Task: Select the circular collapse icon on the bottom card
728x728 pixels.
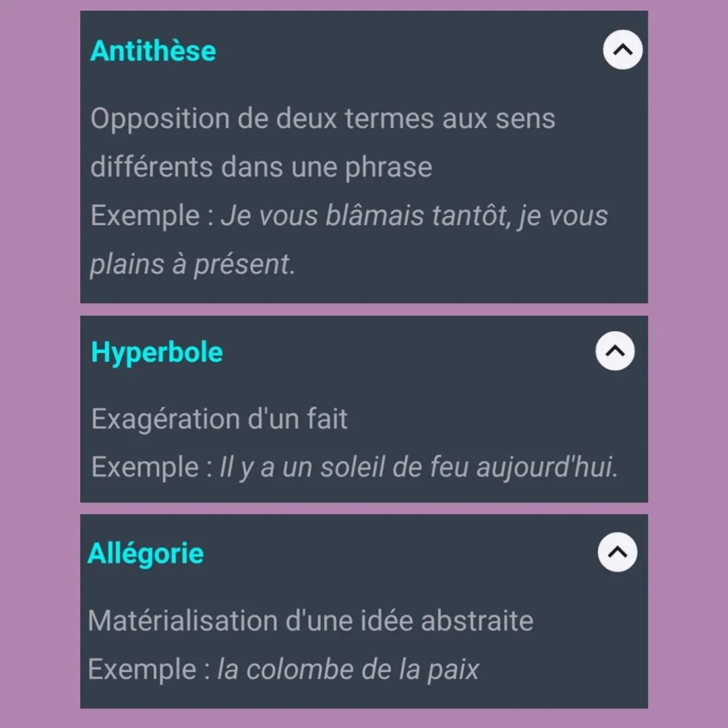Action: (x=617, y=552)
